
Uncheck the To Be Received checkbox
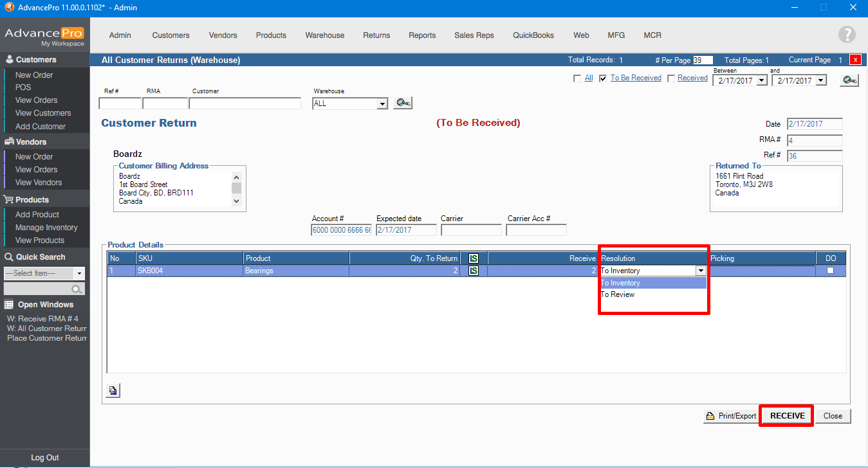tap(603, 78)
